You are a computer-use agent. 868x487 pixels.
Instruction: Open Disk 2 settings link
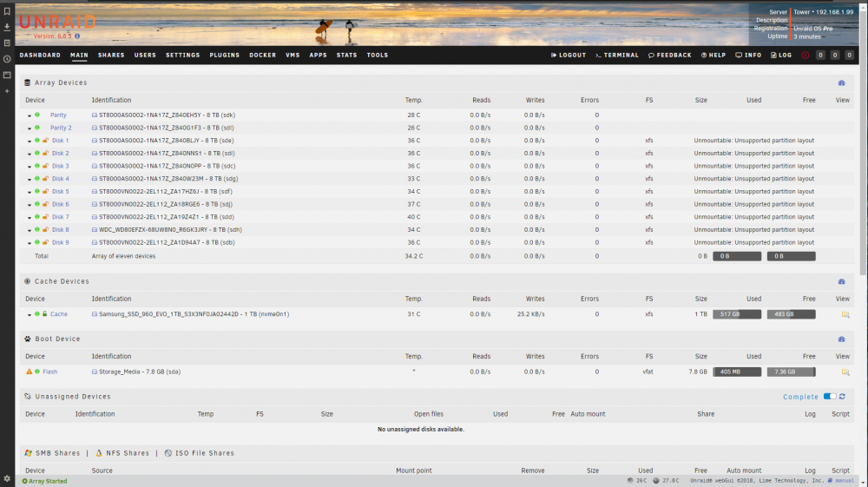click(61, 154)
